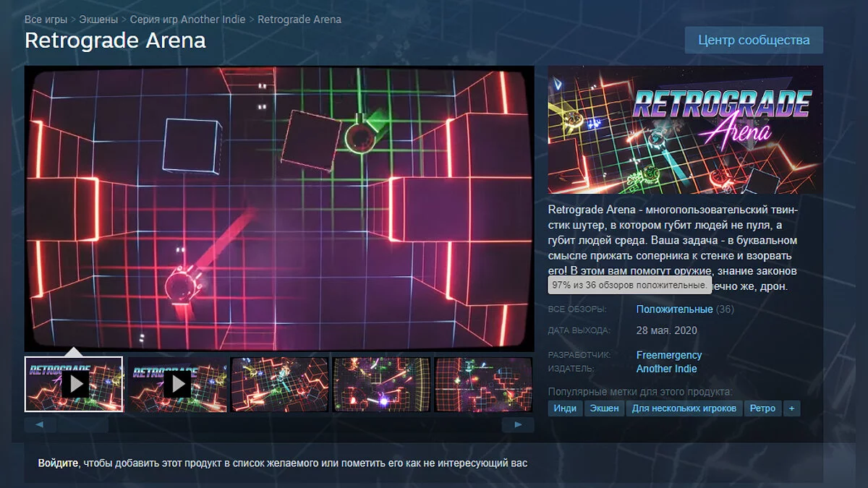Click the 'Войдите' sign-in link
The width and height of the screenshot is (868, 488).
pos(58,463)
